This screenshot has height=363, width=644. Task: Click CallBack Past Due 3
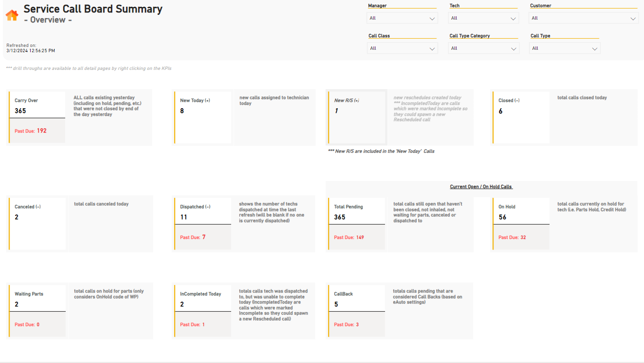[346, 325]
